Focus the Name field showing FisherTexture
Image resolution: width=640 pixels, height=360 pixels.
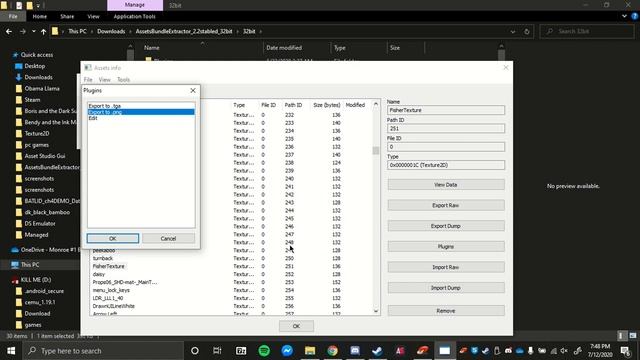[x=446, y=110]
